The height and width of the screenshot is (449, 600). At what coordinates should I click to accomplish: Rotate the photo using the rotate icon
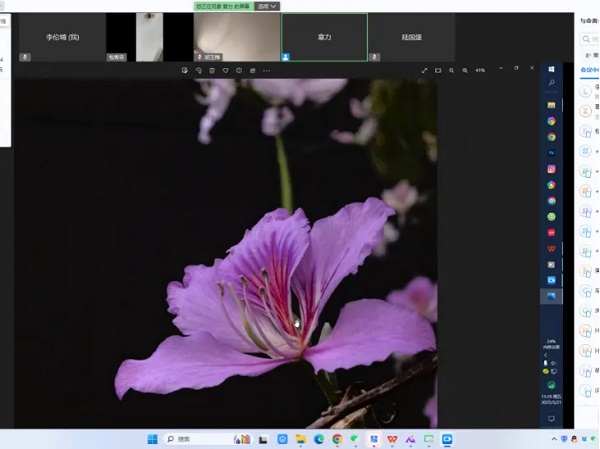[x=198, y=70]
